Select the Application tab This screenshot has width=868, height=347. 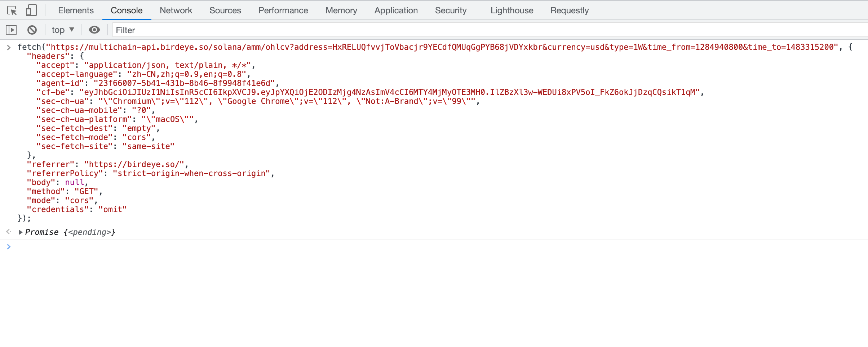coord(396,11)
